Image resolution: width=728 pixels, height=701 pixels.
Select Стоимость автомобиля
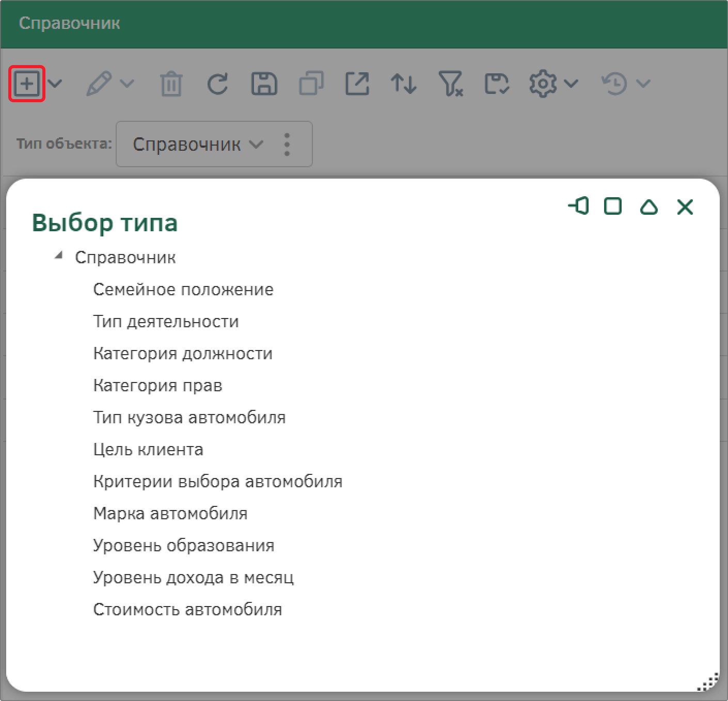click(187, 609)
